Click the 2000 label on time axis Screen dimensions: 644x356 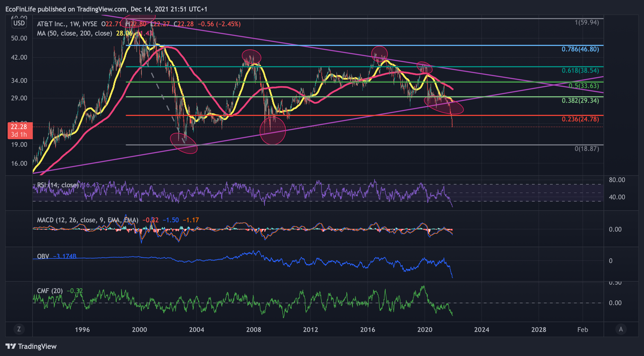[139, 329]
